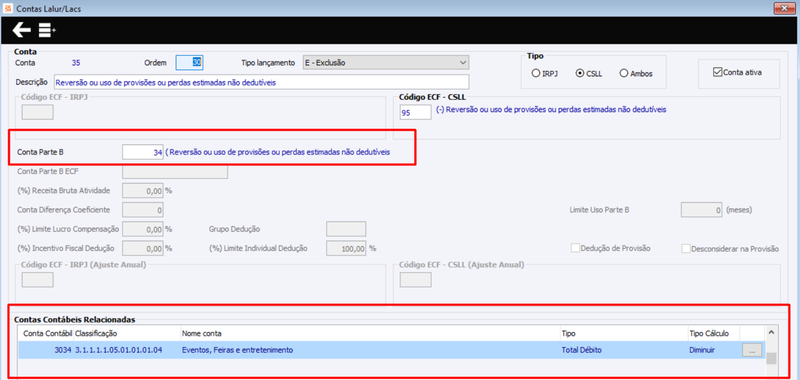Click the Incentivo Fiscal Dedução field
Image resolution: width=800 pixels, height=380 pixels.
point(143,248)
